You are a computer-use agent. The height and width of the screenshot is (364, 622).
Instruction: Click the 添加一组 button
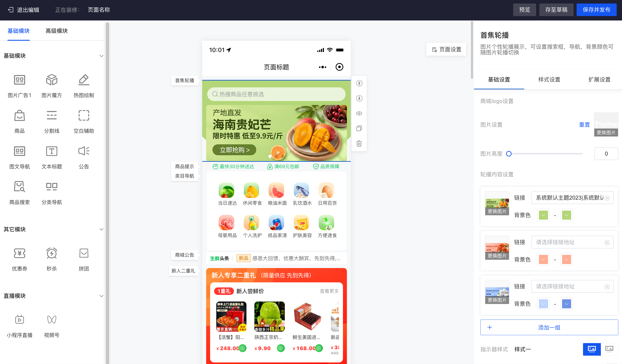coord(549,327)
